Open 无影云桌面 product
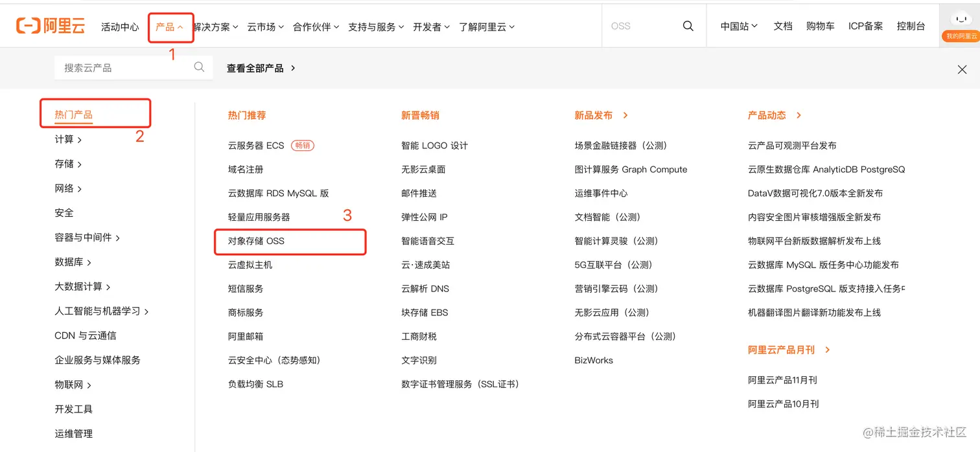Screen dimensions: 980x452 (x=423, y=170)
